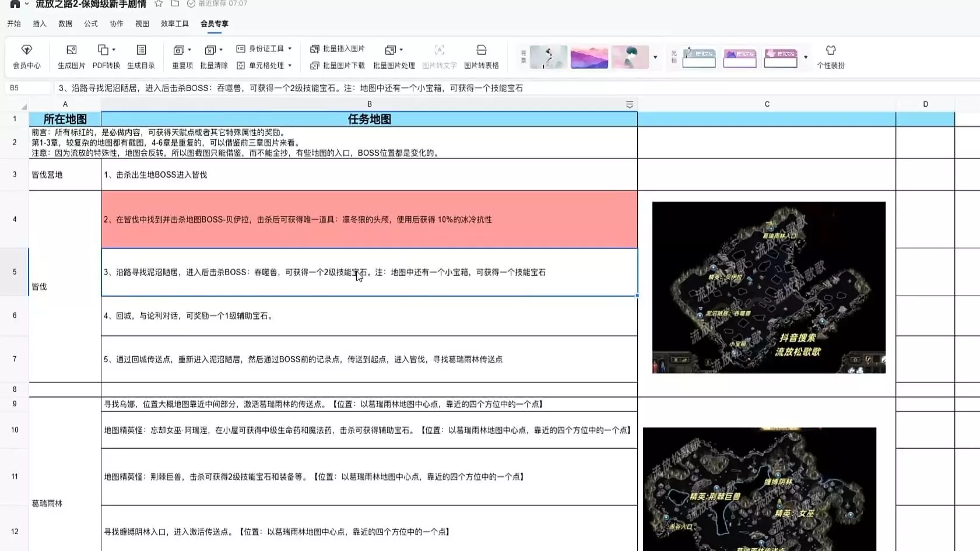Select column B header
Screen dimensions: 980x551
click(369, 104)
